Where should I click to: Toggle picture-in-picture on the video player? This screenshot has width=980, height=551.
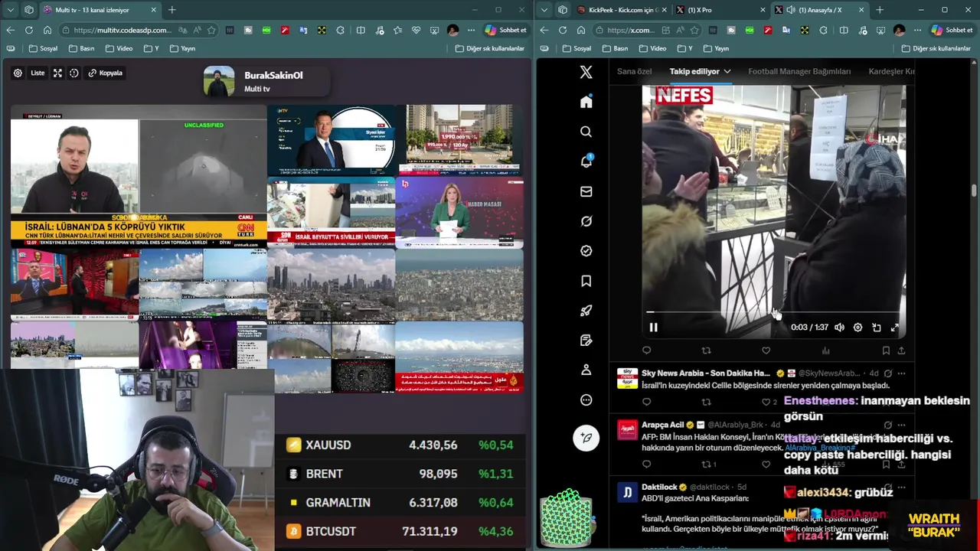point(877,328)
